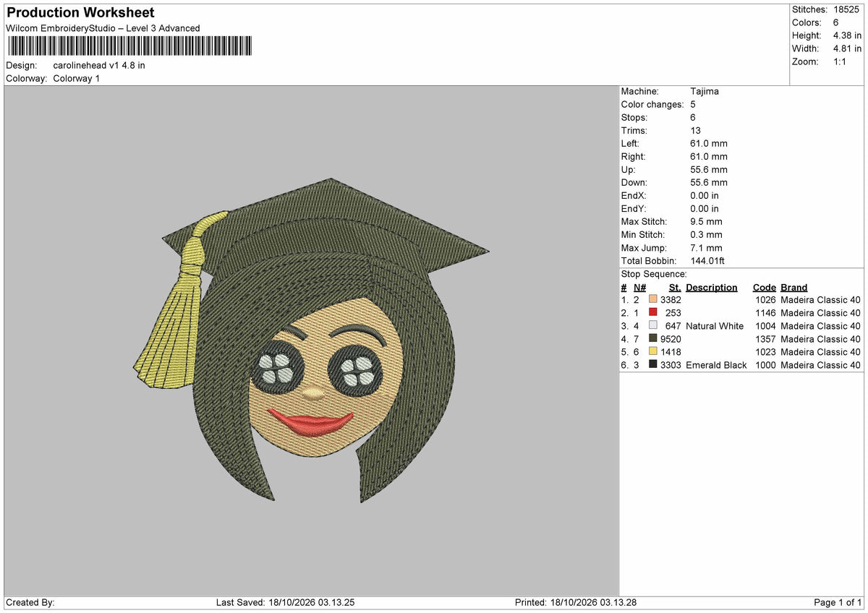Image resolution: width=868 pixels, height=613 pixels.
Task: Click the 'St.' column header
Action: click(676, 288)
